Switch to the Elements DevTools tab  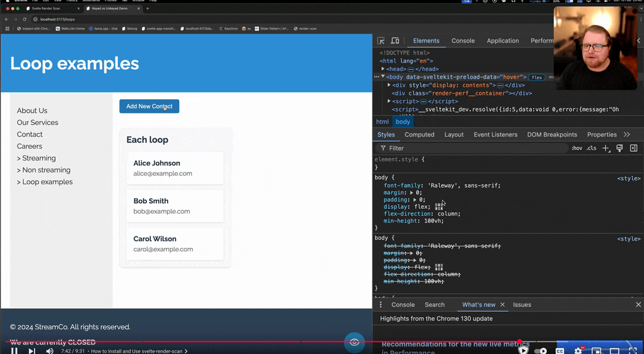pos(426,41)
